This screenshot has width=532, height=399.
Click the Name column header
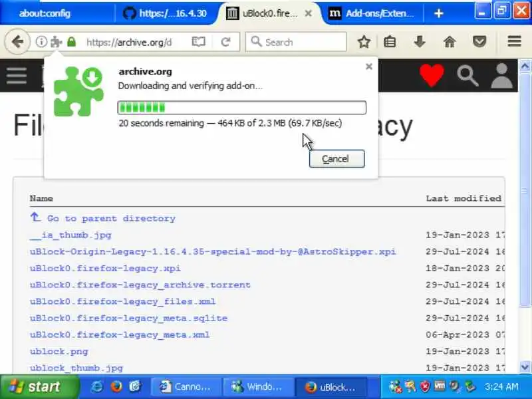[41, 198]
